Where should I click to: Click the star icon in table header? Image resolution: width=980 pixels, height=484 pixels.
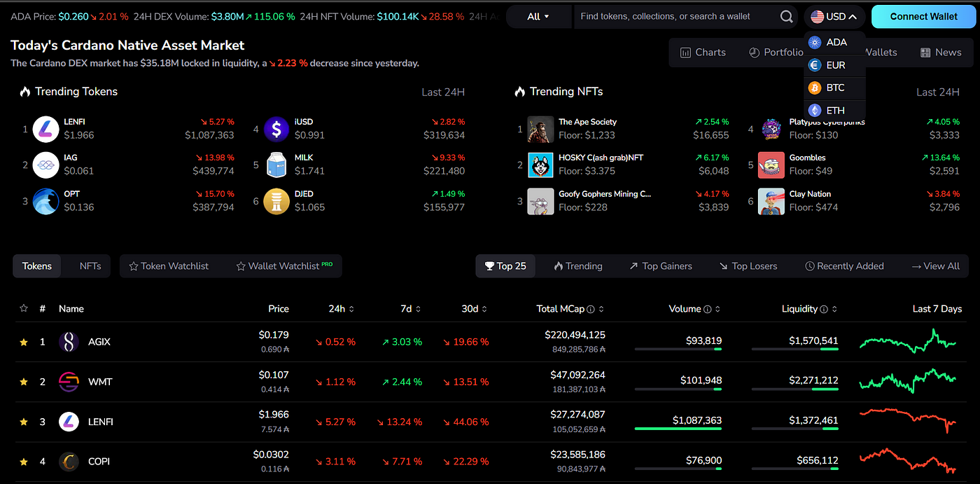(x=24, y=308)
